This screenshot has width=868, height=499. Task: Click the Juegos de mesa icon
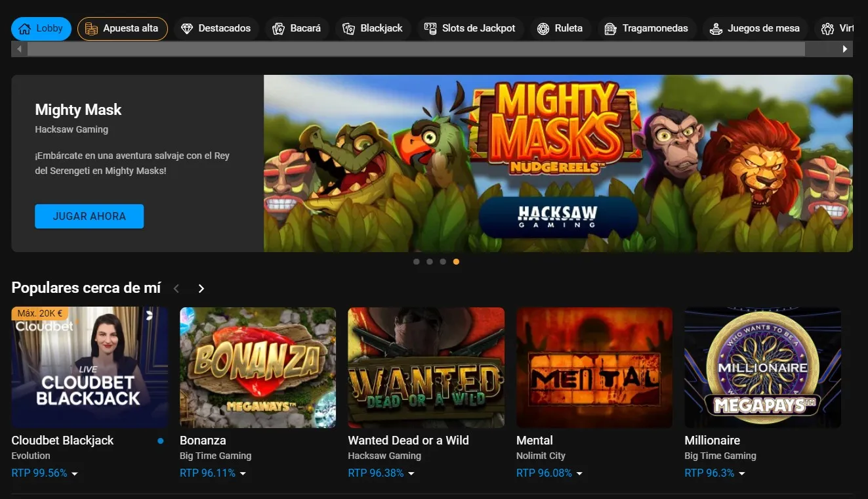click(716, 29)
